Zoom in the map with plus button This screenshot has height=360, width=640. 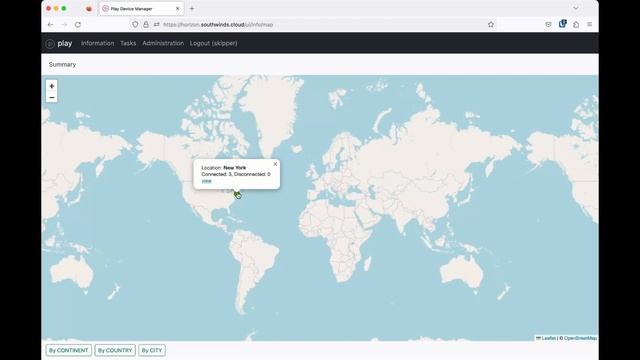tap(51, 86)
